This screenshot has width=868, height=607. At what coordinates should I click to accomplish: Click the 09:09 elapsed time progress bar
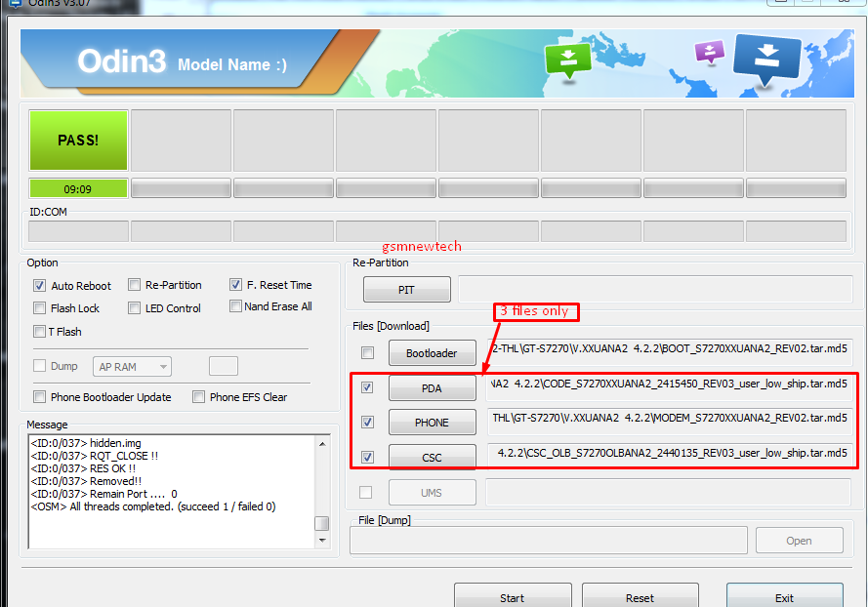(79, 188)
